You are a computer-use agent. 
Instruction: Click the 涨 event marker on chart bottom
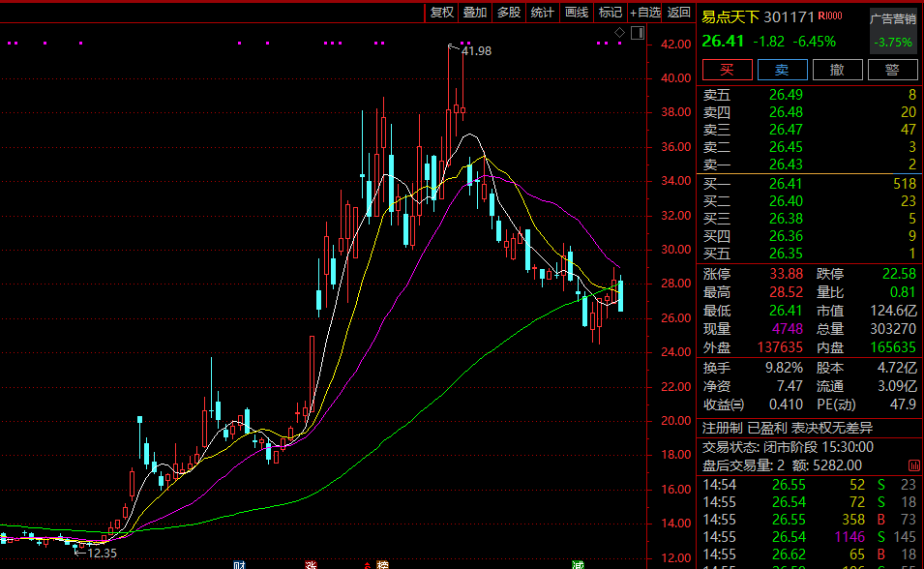coord(312,564)
